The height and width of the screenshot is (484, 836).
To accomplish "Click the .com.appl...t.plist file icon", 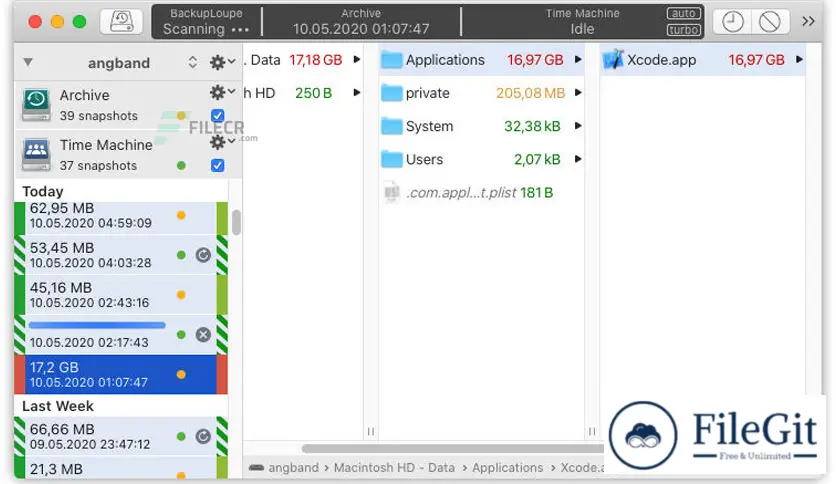I will (392, 192).
